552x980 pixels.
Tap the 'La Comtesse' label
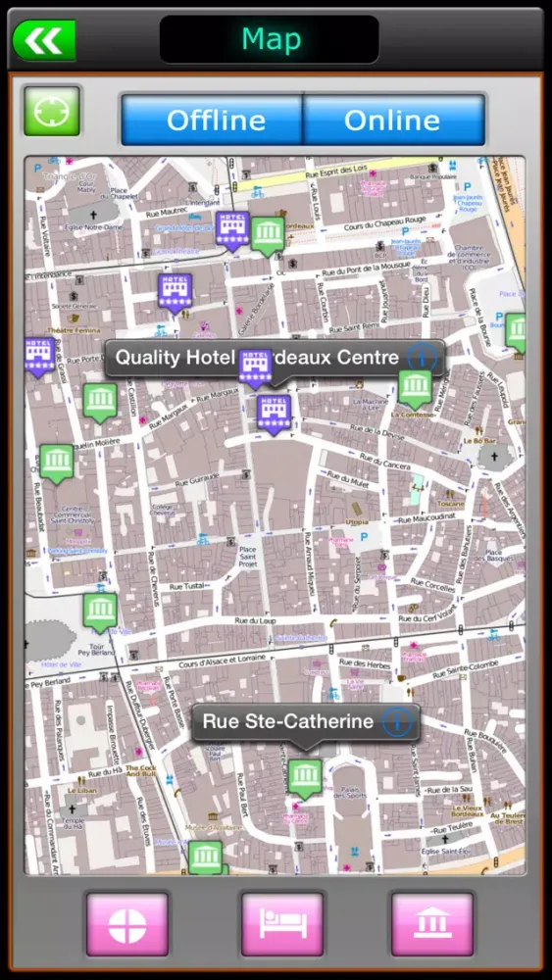[413, 414]
